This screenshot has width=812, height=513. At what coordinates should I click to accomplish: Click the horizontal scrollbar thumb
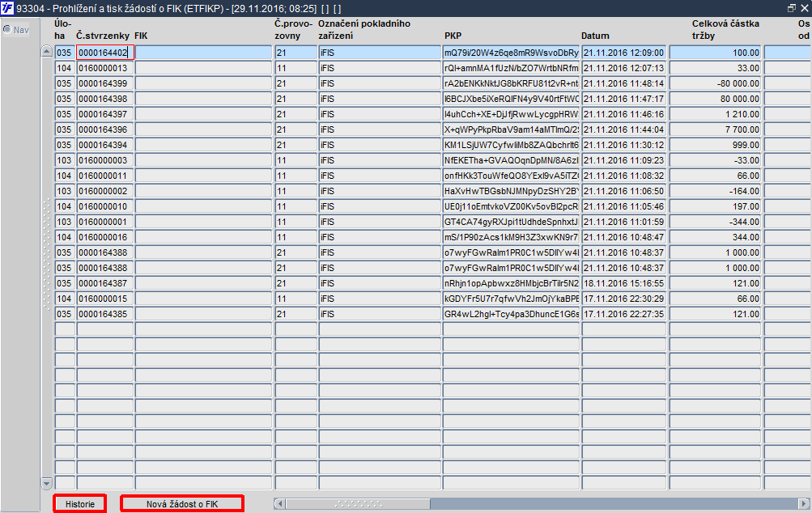coord(358,503)
